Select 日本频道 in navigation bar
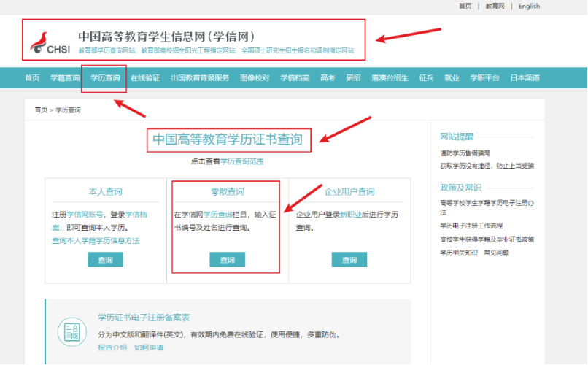 [525, 77]
